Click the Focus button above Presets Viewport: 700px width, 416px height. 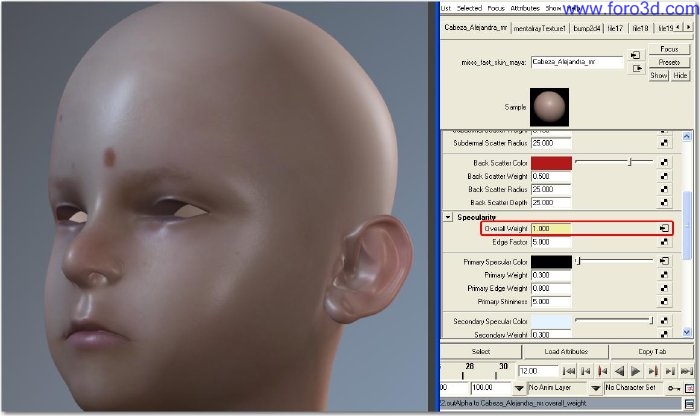pos(669,49)
